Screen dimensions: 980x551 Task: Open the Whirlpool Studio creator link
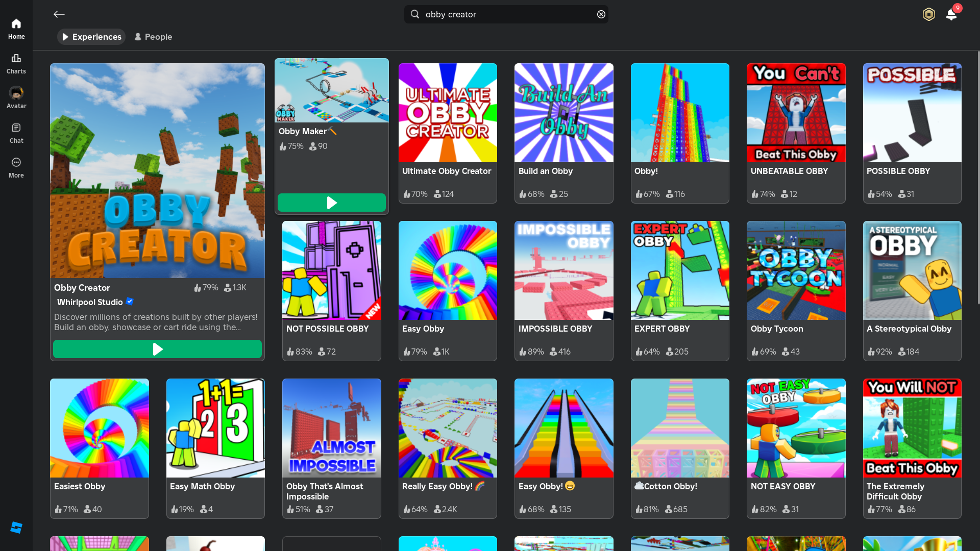pyautogui.click(x=90, y=302)
